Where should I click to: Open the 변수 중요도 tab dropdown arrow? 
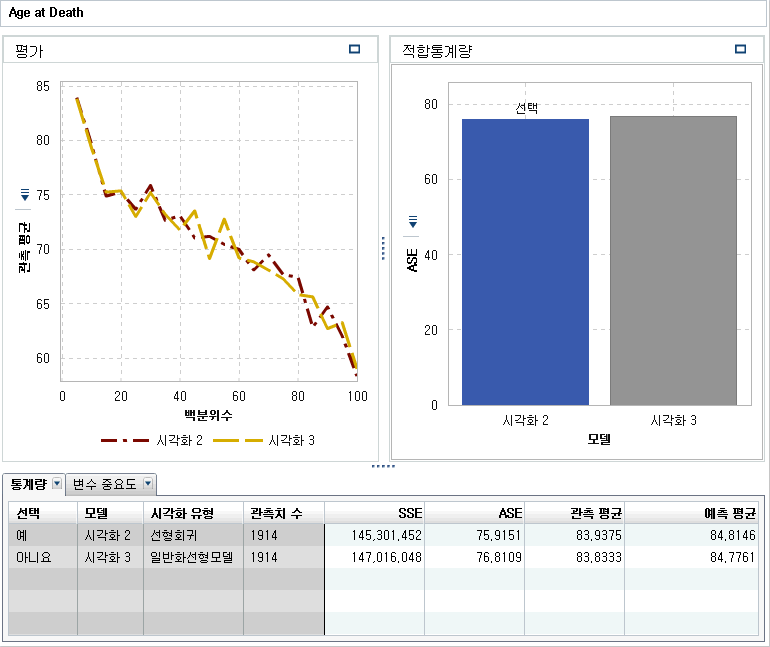click(x=148, y=484)
